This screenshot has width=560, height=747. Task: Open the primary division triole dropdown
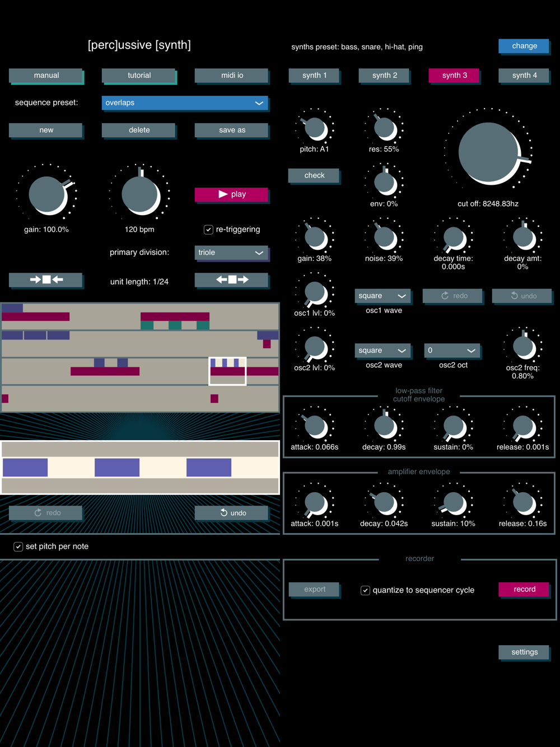(232, 253)
